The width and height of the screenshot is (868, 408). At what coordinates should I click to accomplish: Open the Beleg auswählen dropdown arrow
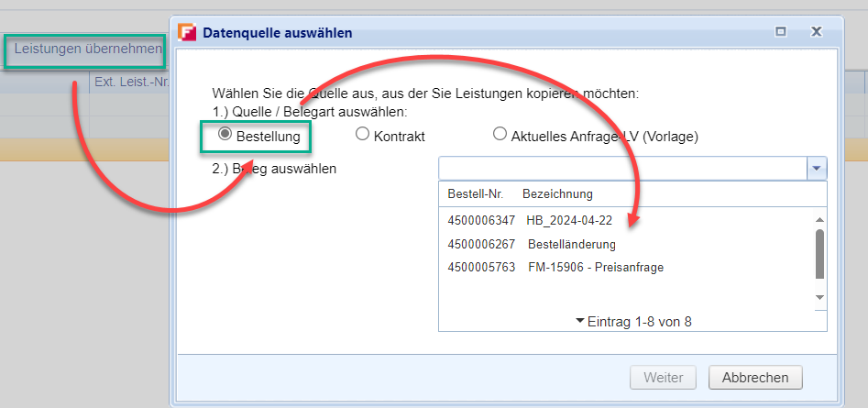click(816, 169)
